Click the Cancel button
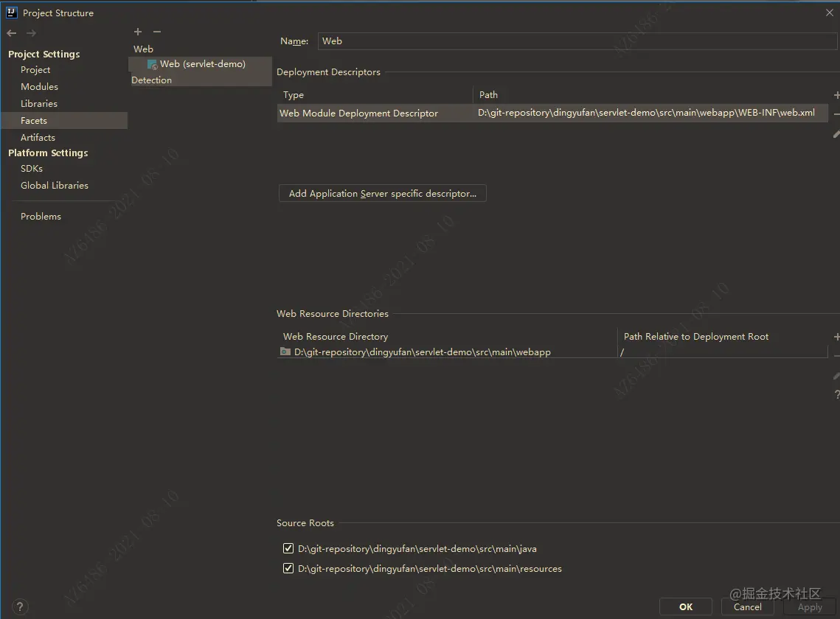The width and height of the screenshot is (840, 619). (x=747, y=606)
